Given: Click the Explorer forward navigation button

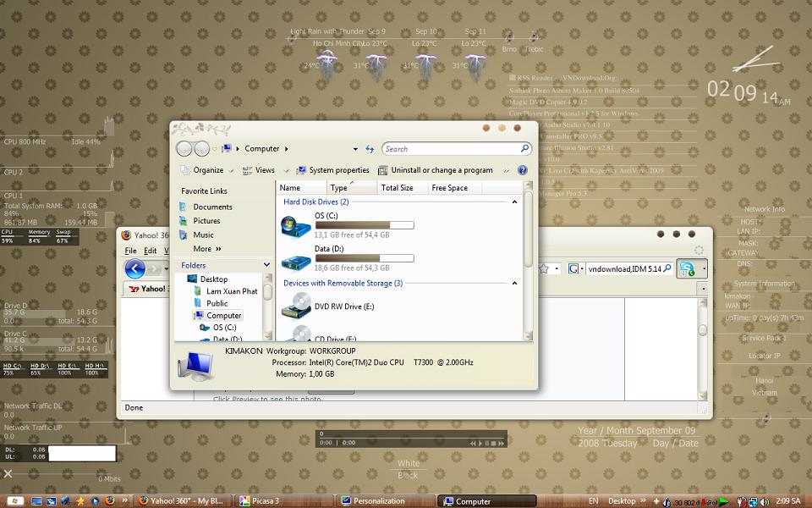Looking at the screenshot, I should click(201, 149).
